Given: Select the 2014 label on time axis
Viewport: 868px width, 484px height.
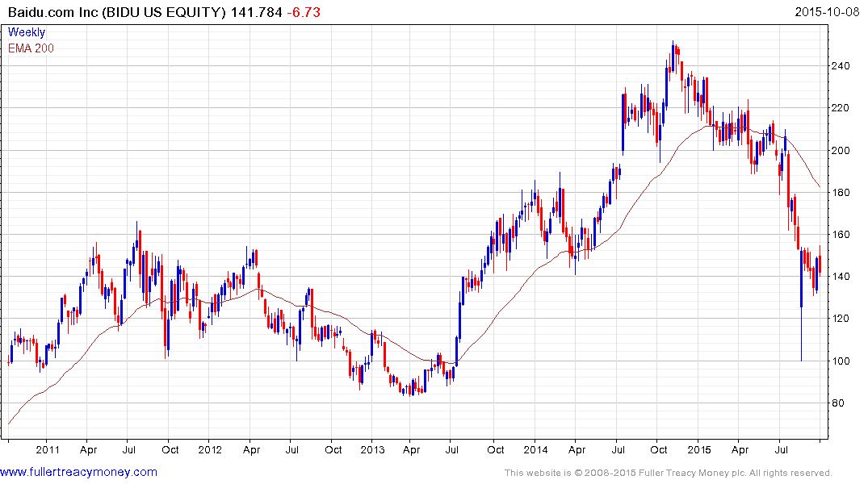Looking at the screenshot, I should click(x=535, y=450).
